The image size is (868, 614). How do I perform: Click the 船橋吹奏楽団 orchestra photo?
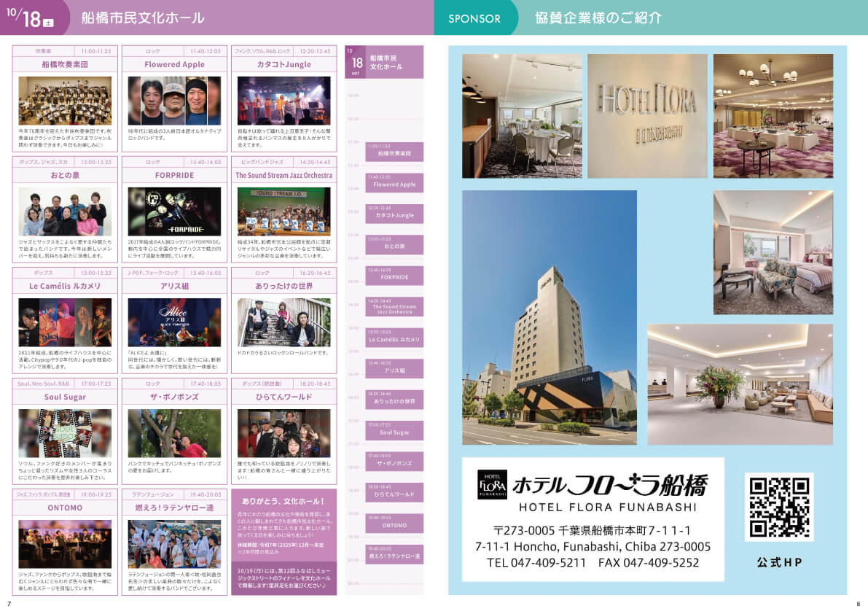(65, 101)
